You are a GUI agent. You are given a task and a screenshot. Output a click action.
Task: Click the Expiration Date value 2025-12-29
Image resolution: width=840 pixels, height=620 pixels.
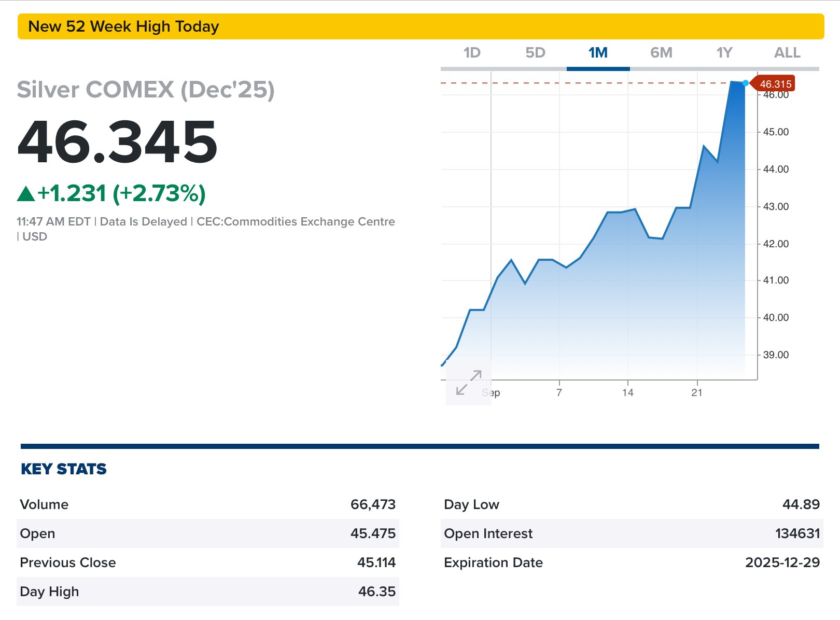[x=782, y=562]
